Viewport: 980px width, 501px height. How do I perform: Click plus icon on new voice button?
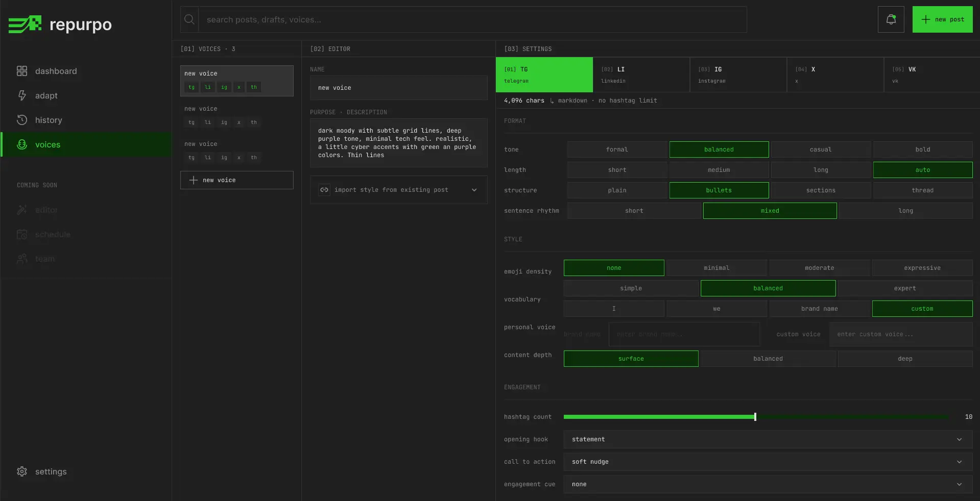(x=194, y=180)
